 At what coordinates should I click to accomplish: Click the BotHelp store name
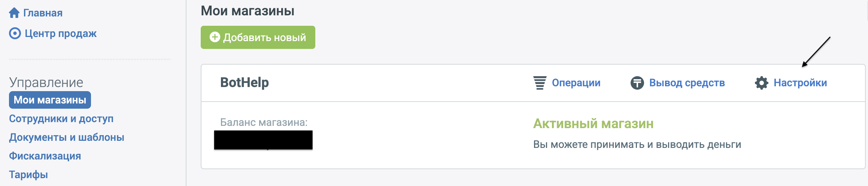pos(245,83)
